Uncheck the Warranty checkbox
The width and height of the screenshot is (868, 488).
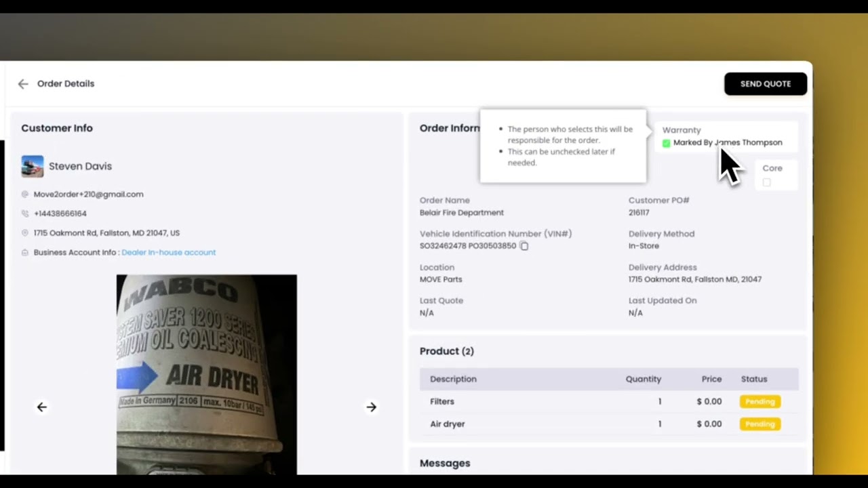click(667, 143)
